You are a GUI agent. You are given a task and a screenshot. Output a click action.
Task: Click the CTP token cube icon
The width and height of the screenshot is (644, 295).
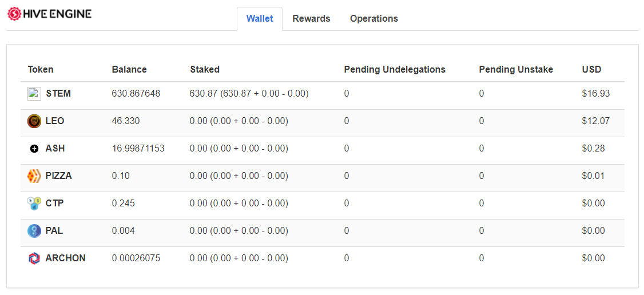coord(34,204)
